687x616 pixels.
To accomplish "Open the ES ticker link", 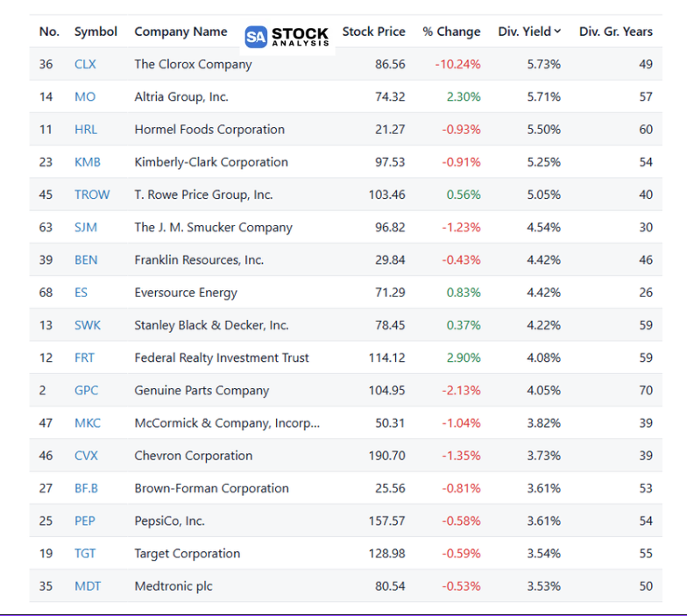I will [x=81, y=293].
